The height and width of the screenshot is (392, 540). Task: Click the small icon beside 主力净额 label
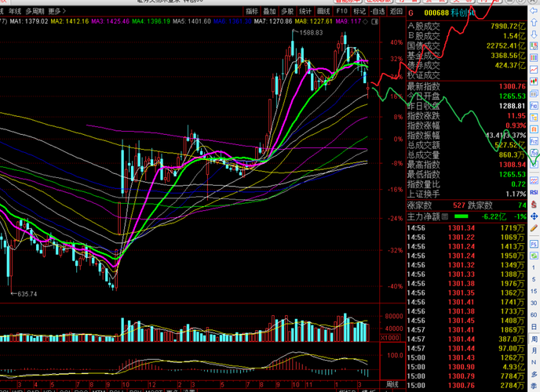444,216
